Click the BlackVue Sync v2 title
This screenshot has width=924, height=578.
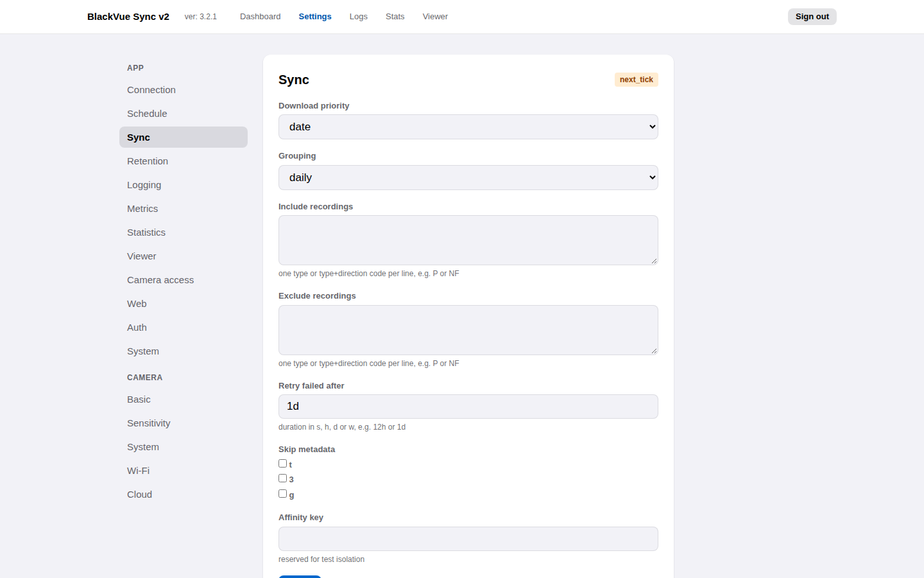point(128,17)
